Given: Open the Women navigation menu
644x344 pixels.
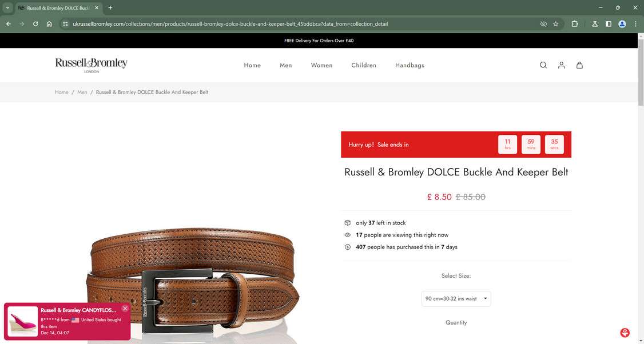Looking at the screenshot, I should (321, 65).
